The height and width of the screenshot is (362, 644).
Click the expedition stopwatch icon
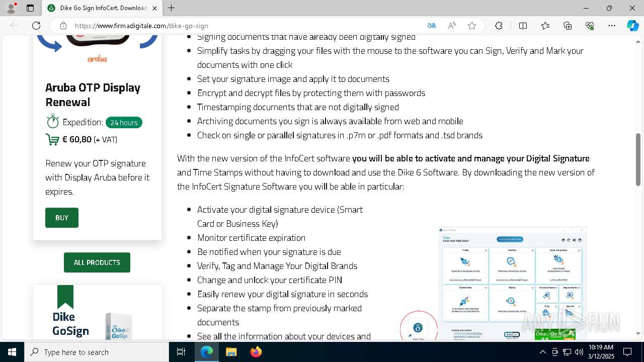[53, 121]
